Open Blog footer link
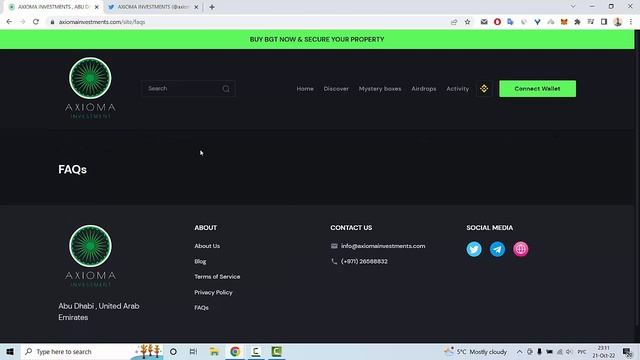 coord(200,261)
